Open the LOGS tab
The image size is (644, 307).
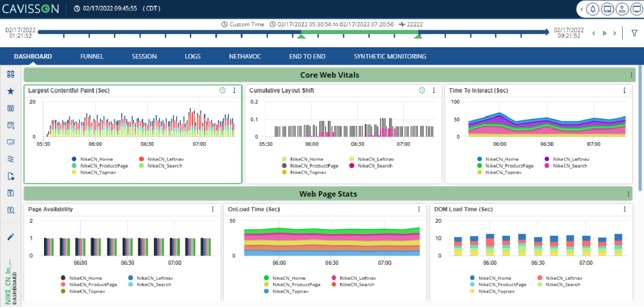[x=192, y=56]
